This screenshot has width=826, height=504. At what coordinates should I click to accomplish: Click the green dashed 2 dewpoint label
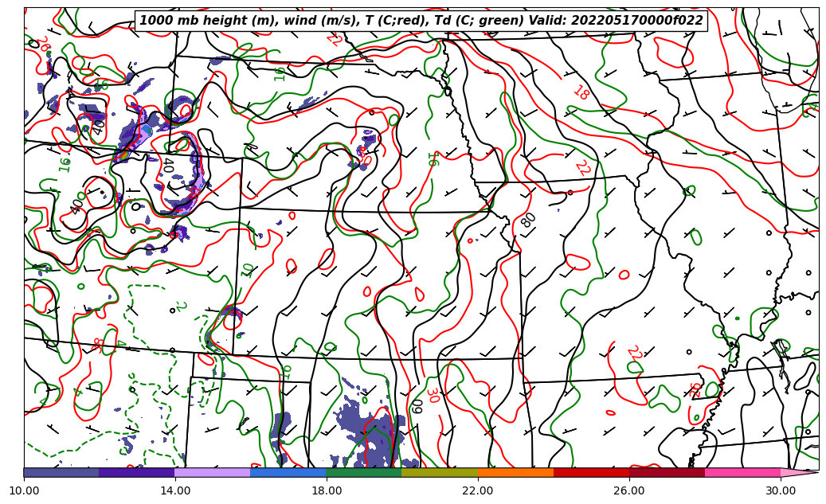(x=181, y=307)
